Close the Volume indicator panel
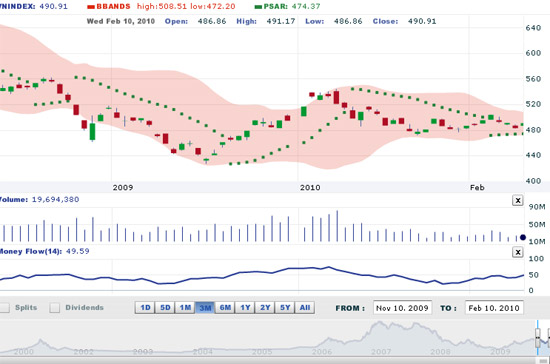Screen dimensions: 550x364 [x=518, y=201]
